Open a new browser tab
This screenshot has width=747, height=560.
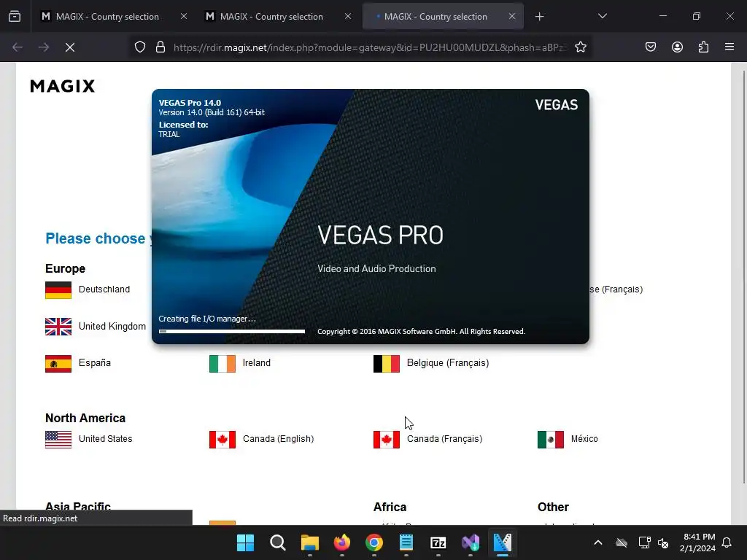click(539, 17)
